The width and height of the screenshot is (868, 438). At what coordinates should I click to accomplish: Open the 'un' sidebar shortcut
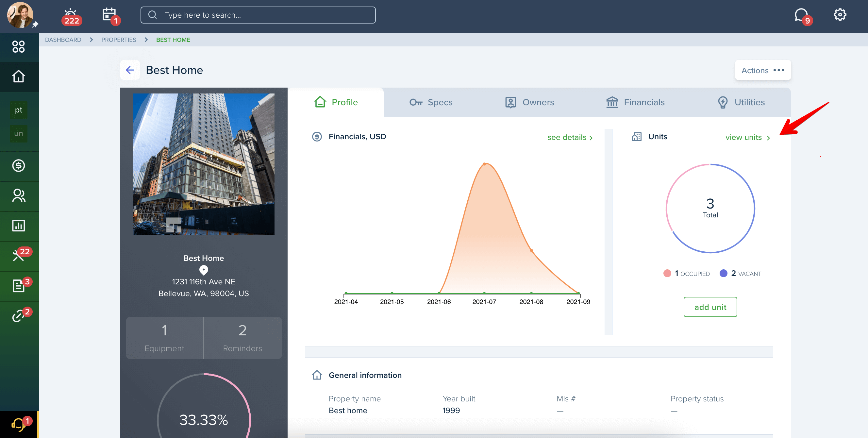[19, 133]
